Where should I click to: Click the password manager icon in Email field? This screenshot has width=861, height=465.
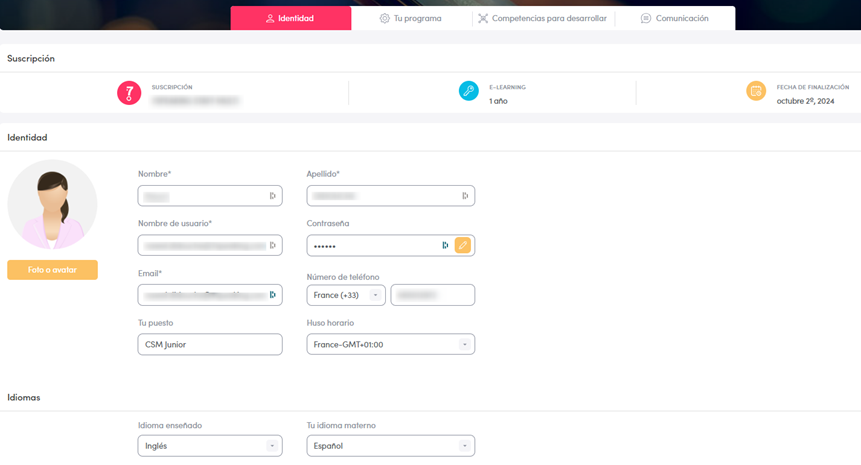click(x=272, y=295)
